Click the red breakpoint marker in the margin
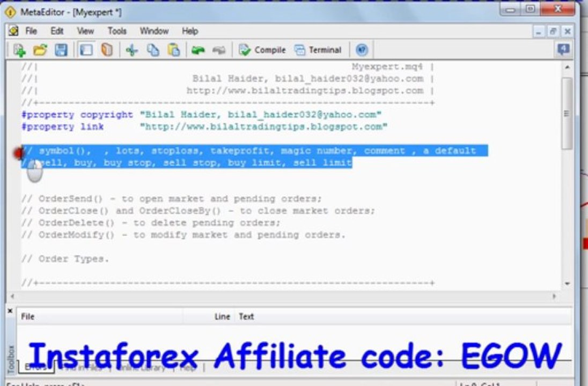The image size is (588, 386). pyautogui.click(x=18, y=153)
